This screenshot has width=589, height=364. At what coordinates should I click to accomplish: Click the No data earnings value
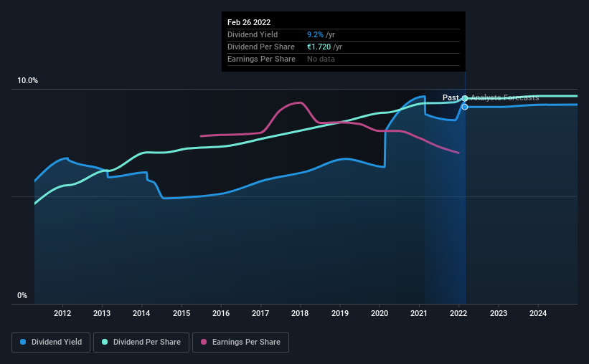click(x=321, y=59)
